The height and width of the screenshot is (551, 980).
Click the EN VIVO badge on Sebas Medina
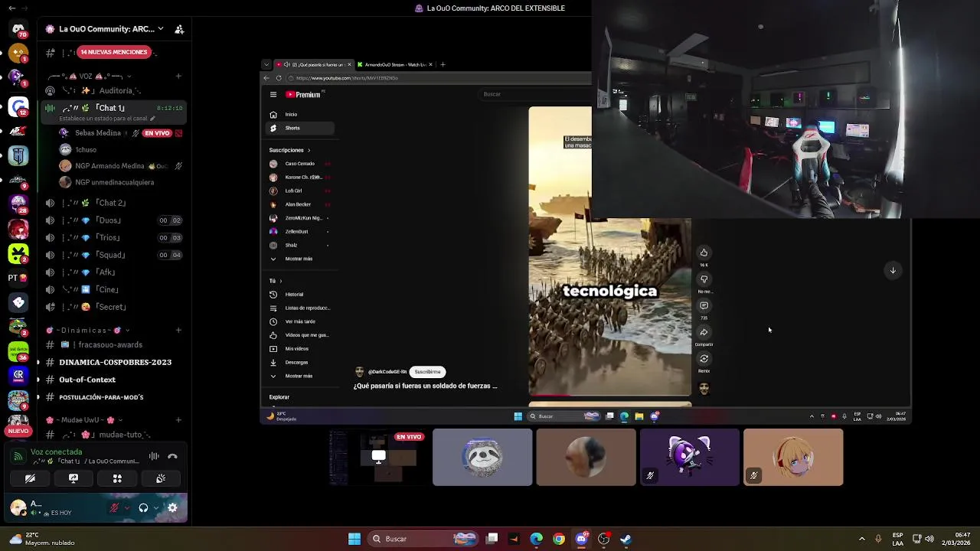point(157,133)
